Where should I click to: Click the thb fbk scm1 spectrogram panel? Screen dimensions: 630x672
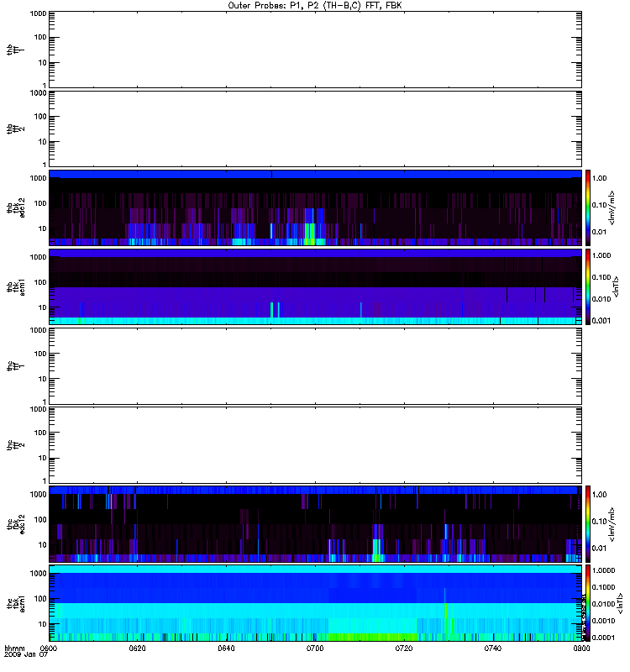[x=316, y=286]
